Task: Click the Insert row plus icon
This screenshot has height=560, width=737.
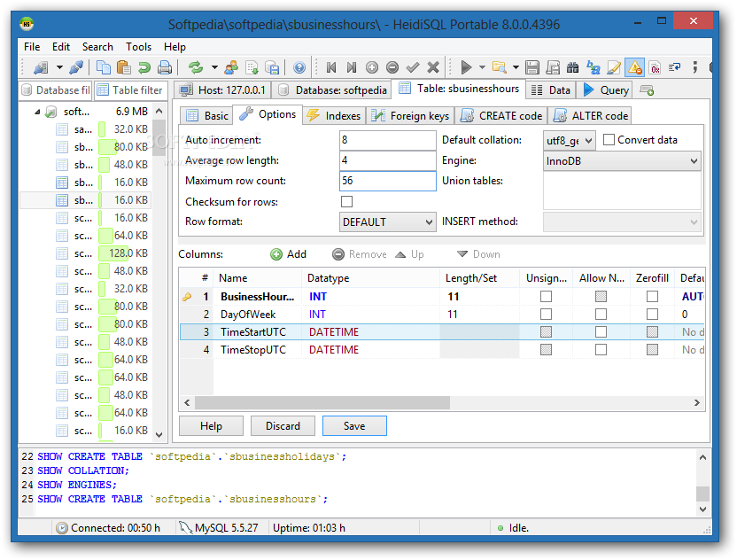Action: pyautogui.click(x=372, y=67)
